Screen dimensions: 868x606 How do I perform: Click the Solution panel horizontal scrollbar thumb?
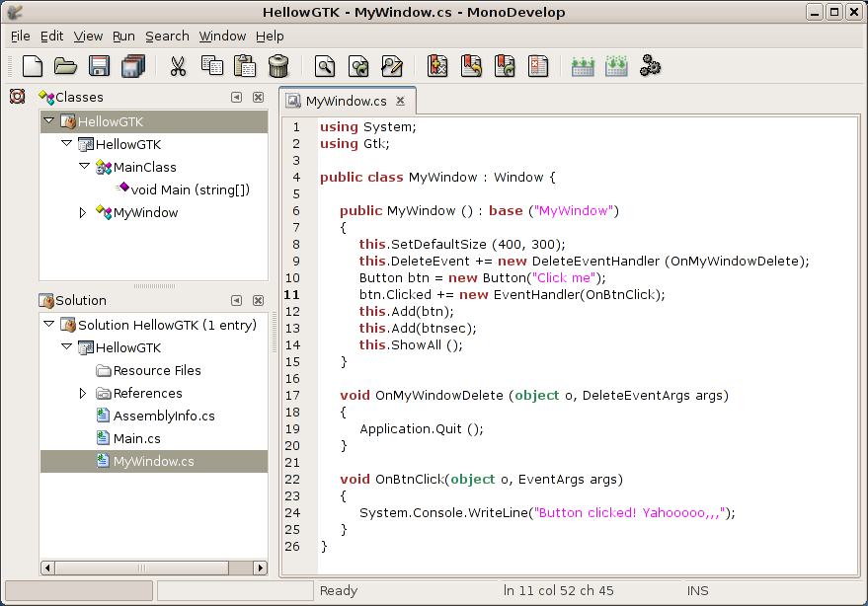142,568
